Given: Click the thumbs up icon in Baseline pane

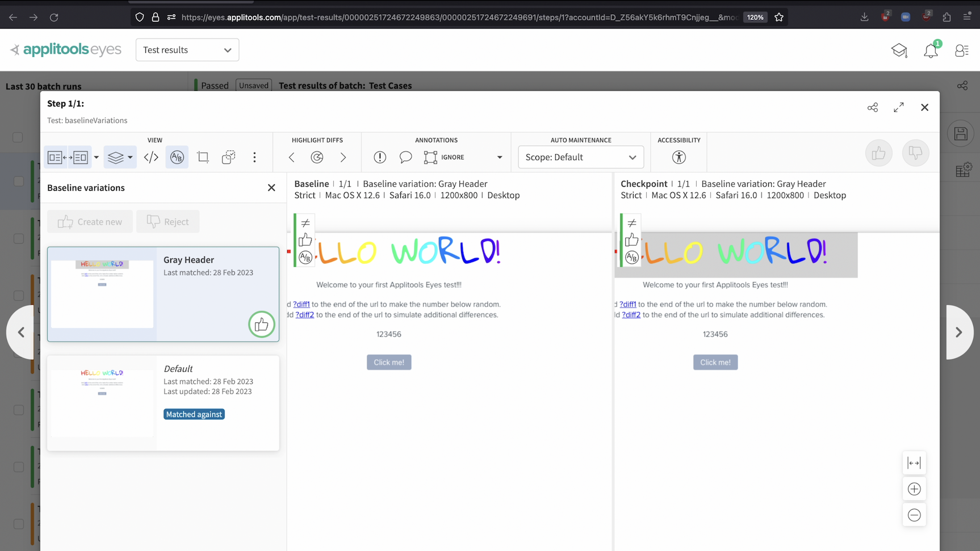Looking at the screenshot, I should (305, 239).
